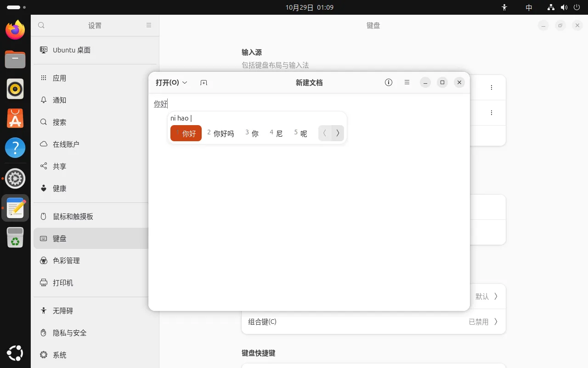Show document info in text editor
This screenshot has width=588, height=368.
click(x=389, y=82)
